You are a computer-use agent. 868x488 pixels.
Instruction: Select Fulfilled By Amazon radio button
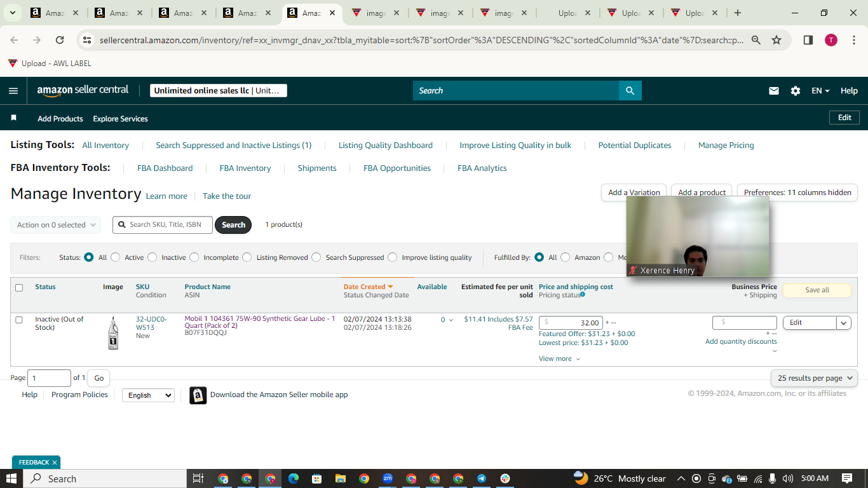566,257
